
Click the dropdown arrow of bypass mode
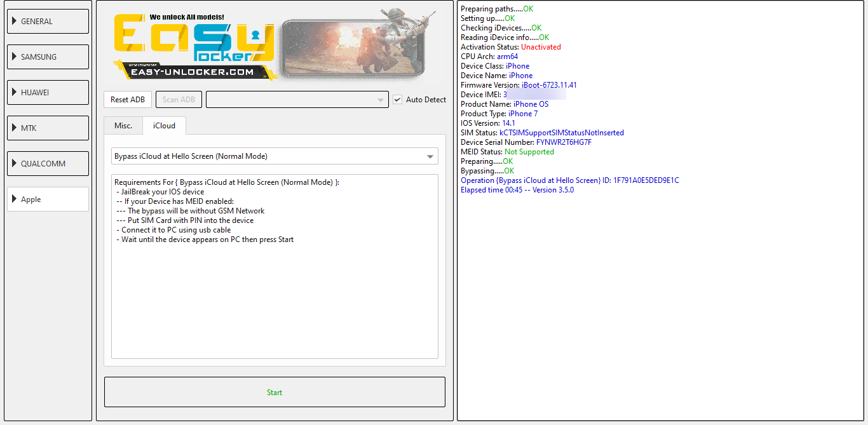(431, 156)
